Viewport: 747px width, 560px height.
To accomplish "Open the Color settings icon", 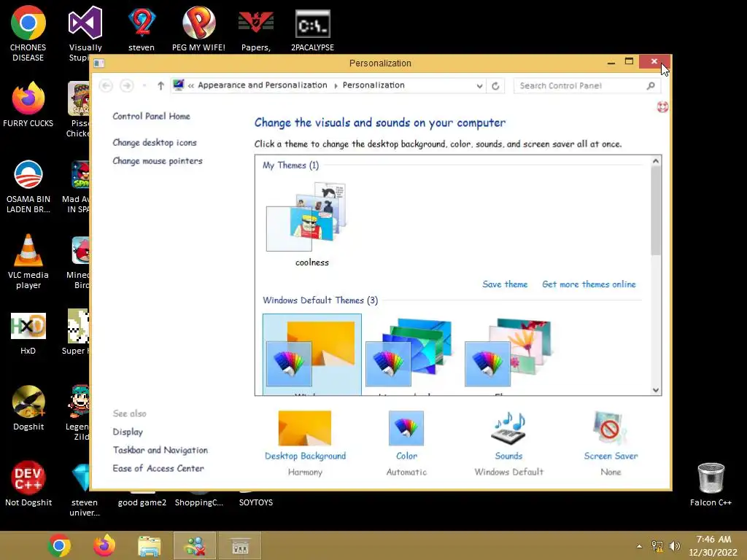I will [406, 428].
